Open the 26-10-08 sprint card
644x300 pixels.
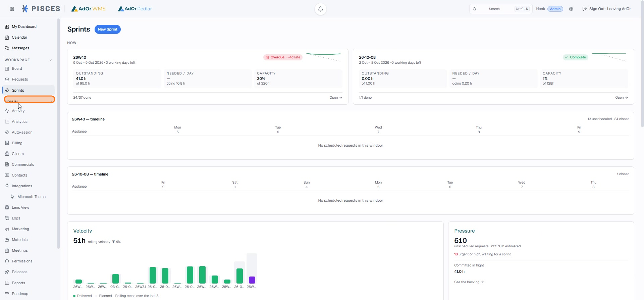coord(622,98)
